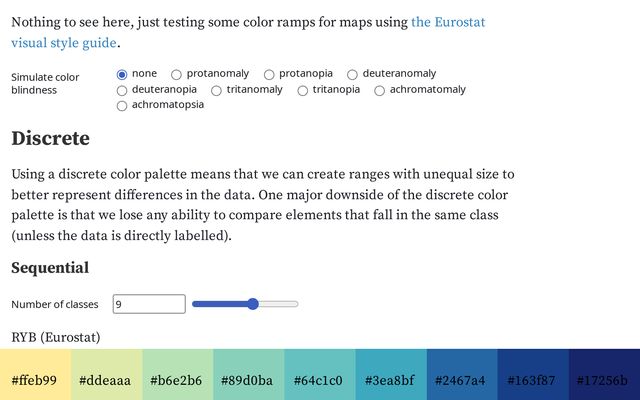Click the number of classes slider
The width and height of the screenshot is (640, 400).
point(245,304)
